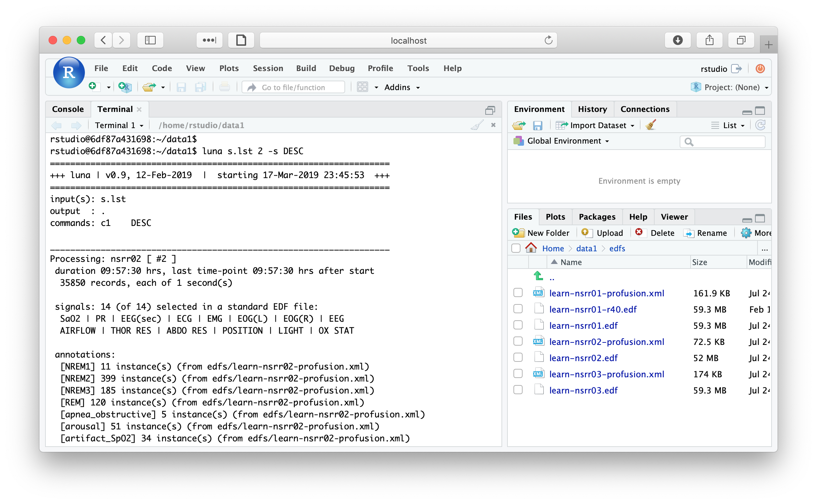This screenshot has height=504, width=817.
Task: Select all files using breadcrumb checkbox
Action: pos(516,248)
